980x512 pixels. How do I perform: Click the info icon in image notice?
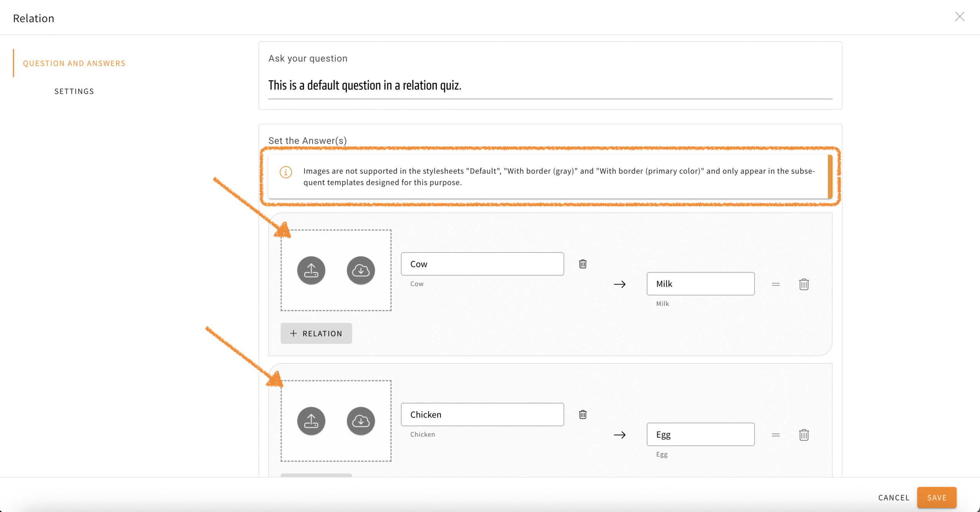tap(286, 172)
